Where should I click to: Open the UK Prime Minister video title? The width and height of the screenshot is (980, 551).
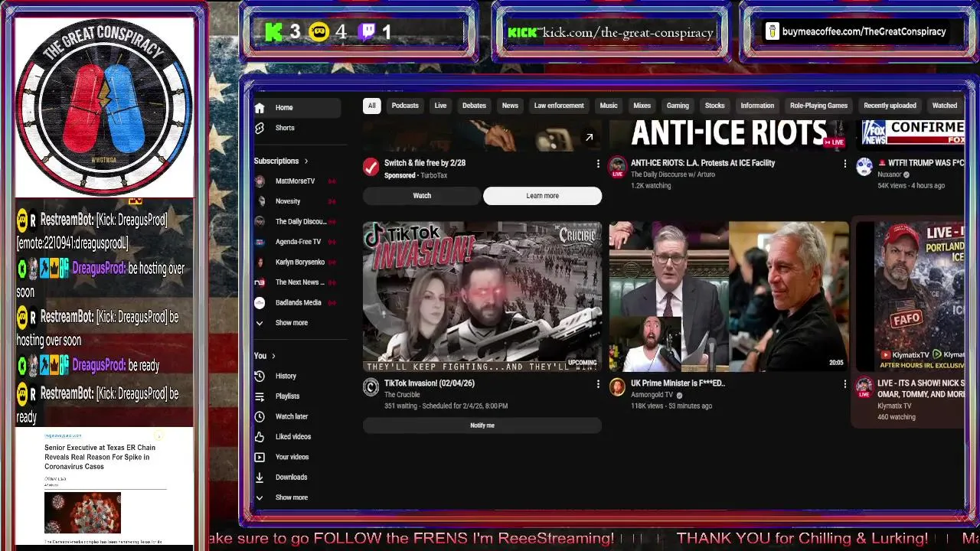pos(678,383)
